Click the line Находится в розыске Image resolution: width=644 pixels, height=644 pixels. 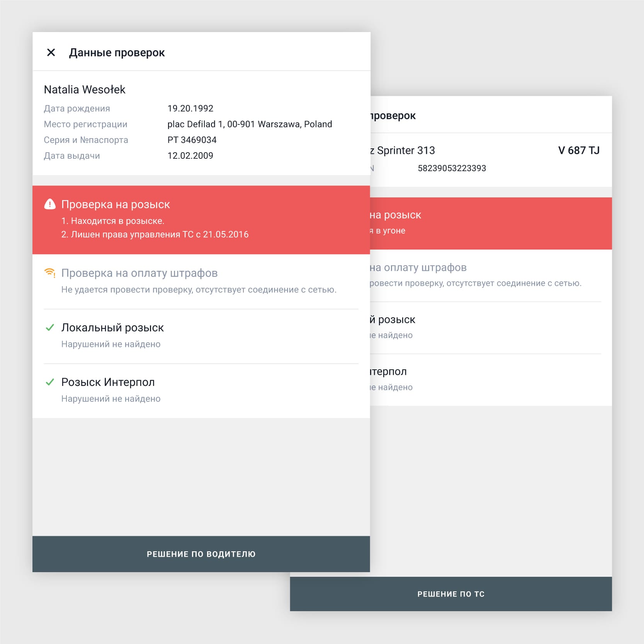pos(113,221)
